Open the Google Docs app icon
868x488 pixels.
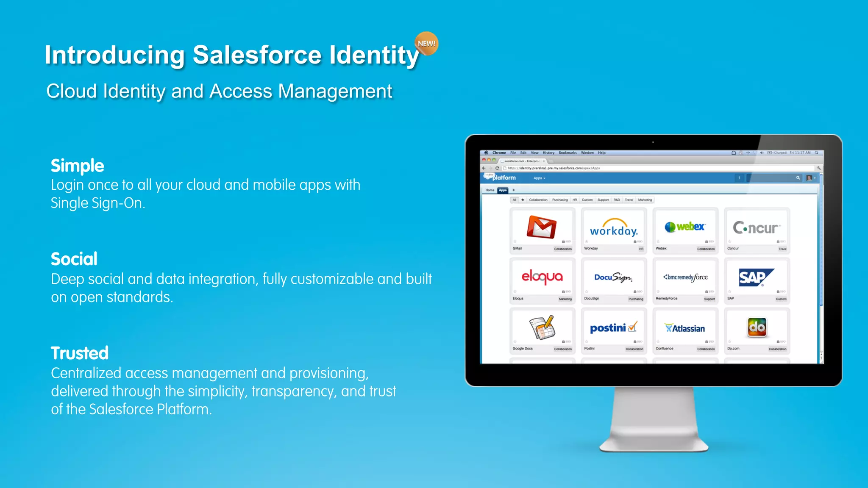(542, 327)
